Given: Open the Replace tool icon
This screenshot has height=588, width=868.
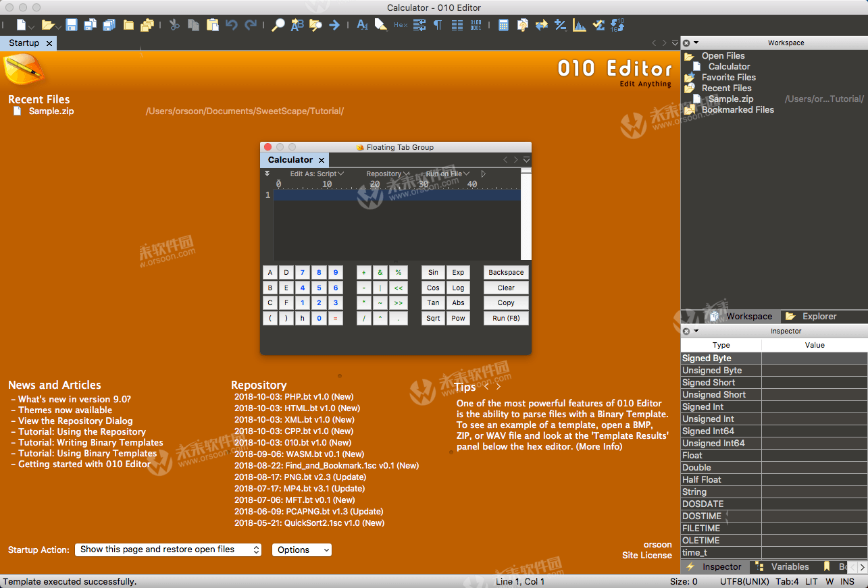Looking at the screenshot, I should tap(297, 25).
